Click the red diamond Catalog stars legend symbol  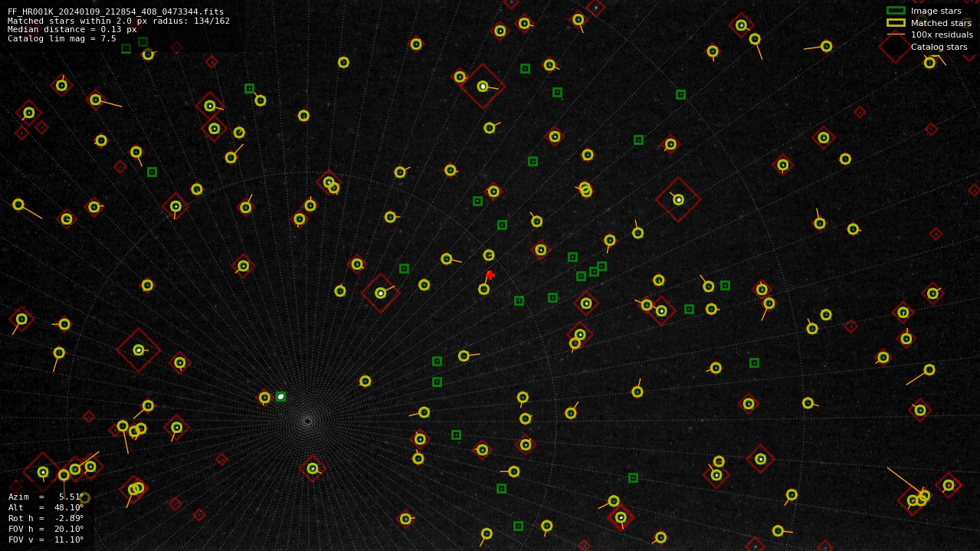[896, 47]
